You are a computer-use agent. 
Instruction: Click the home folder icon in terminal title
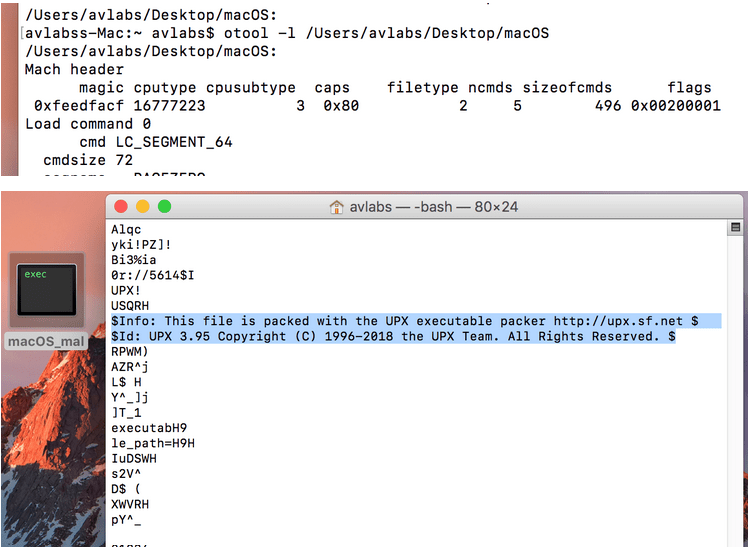tap(336, 207)
